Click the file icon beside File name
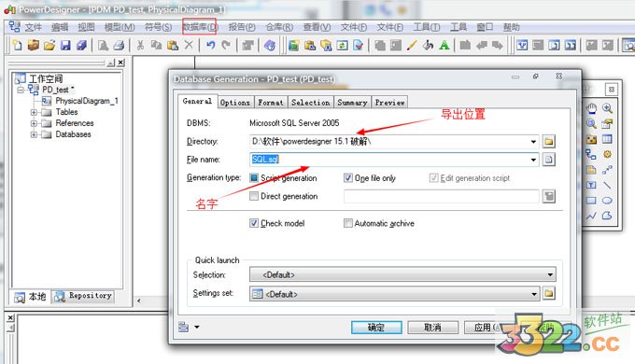This screenshot has height=364, width=635. pyautogui.click(x=548, y=159)
